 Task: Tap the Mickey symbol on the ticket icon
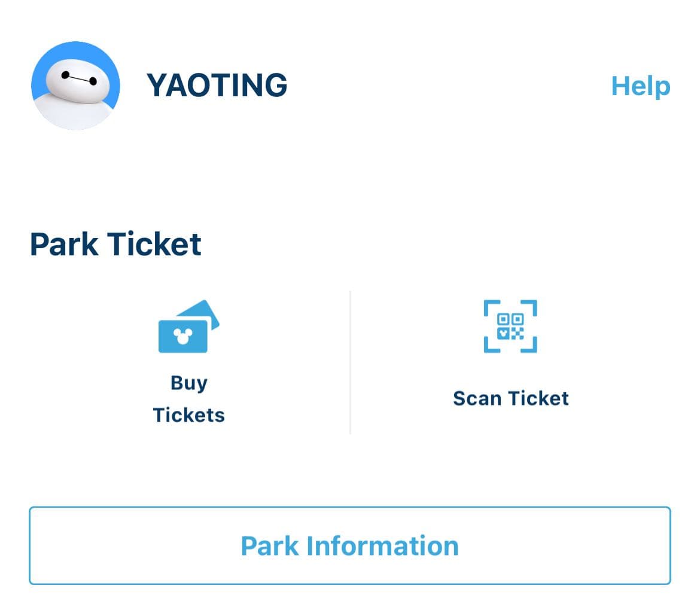point(182,335)
